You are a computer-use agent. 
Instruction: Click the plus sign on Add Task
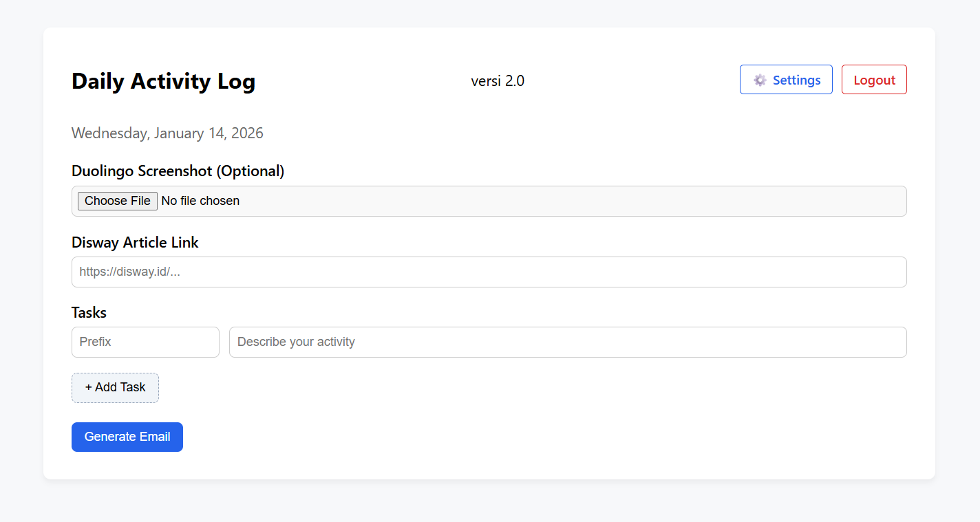[88, 387]
